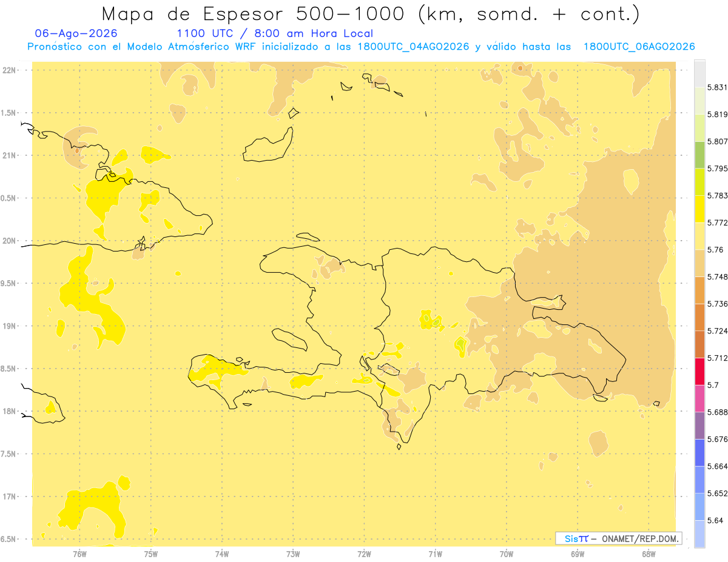Click the color bar value '5.724'

(x=718, y=330)
